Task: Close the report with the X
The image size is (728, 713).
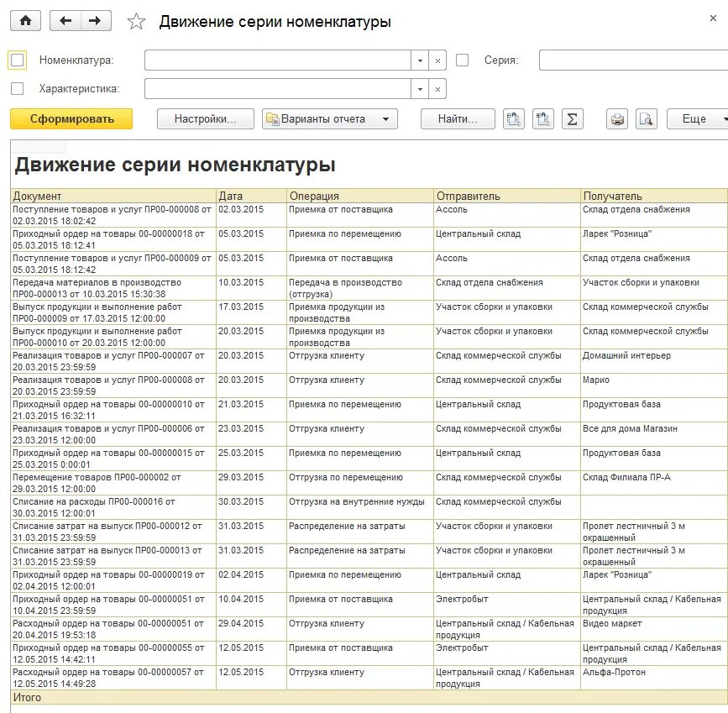Action: 713,18
